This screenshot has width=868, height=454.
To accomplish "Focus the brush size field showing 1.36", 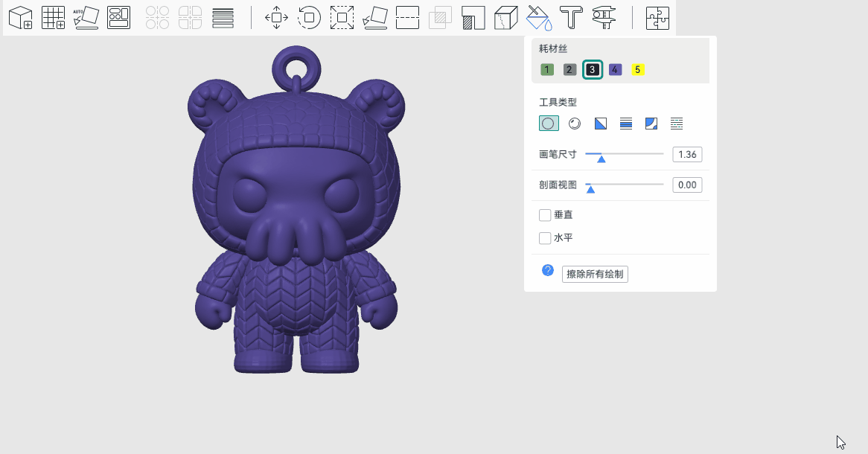I will coord(687,155).
